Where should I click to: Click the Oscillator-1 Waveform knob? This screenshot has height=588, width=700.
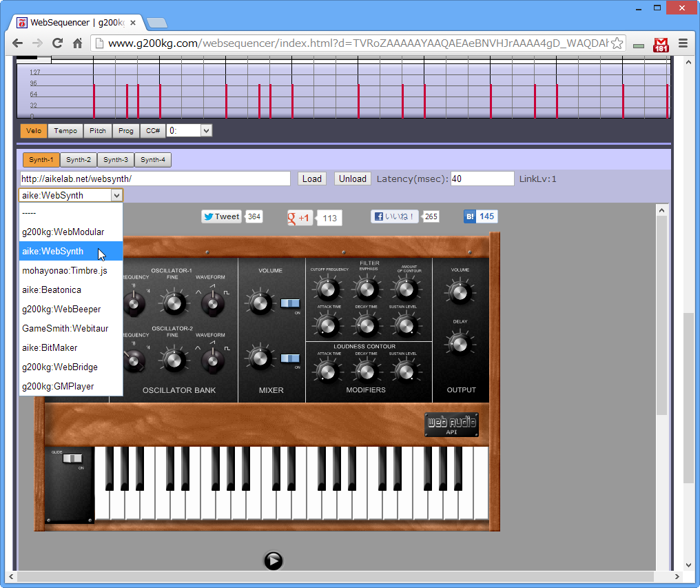click(x=213, y=304)
